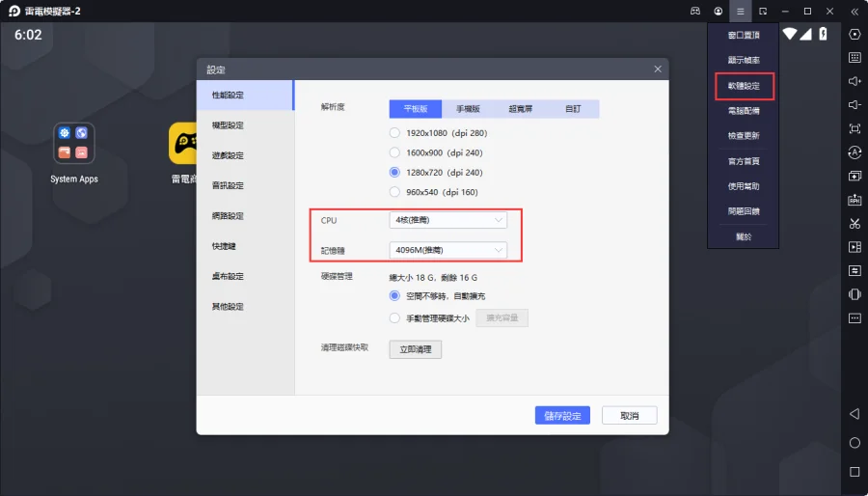The height and width of the screenshot is (496, 868).
Task: Select 手動管理硬碟大小 disk option
Action: click(429, 318)
